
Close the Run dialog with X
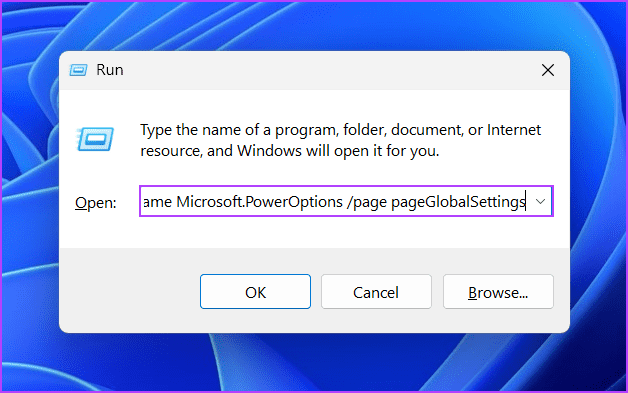(547, 70)
